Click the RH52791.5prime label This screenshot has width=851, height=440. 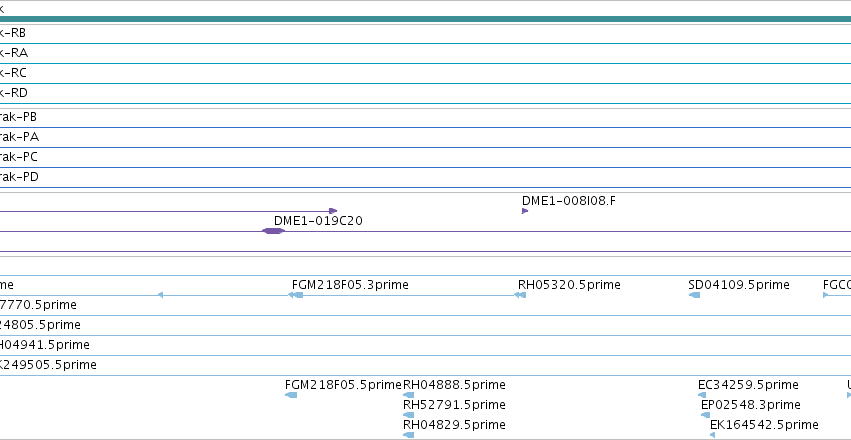point(454,405)
